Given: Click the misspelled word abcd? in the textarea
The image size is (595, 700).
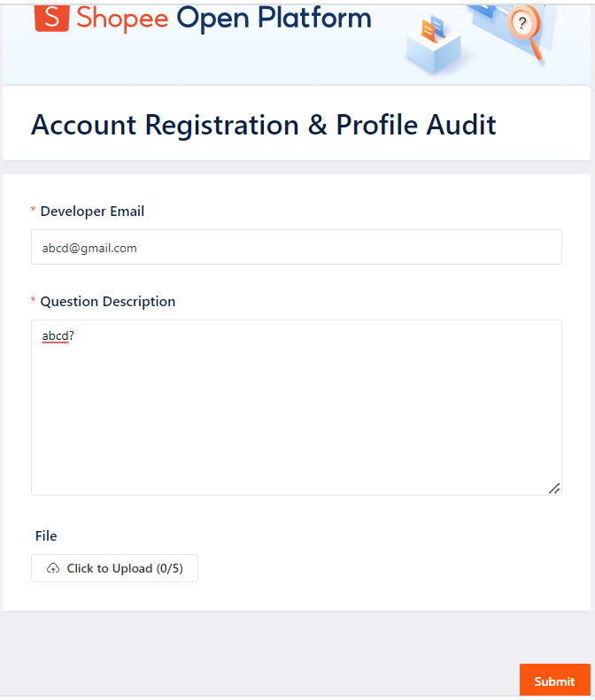Looking at the screenshot, I should [x=58, y=336].
